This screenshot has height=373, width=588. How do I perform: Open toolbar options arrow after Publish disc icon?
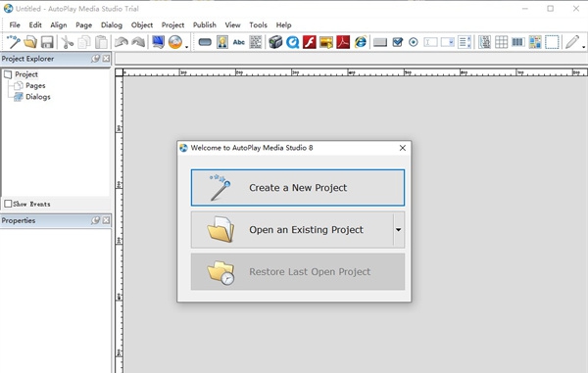[x=186, y=47]
